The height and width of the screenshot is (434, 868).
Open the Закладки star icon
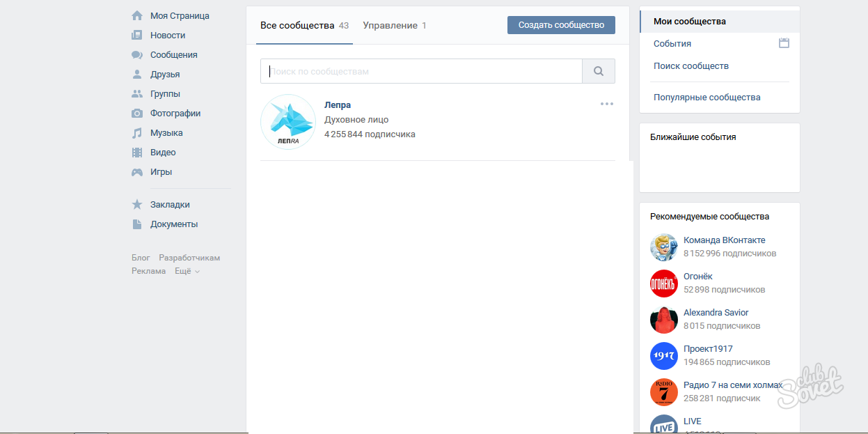tap(137, 205)
